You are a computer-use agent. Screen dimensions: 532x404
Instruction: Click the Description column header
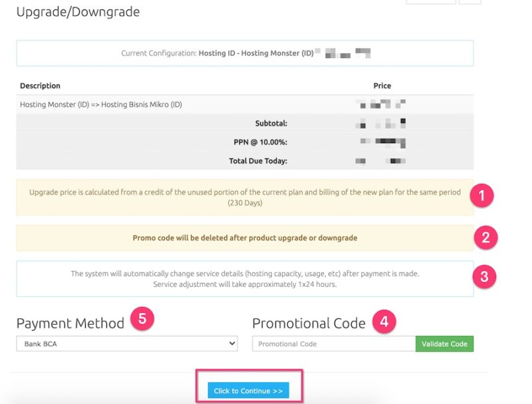pyautogui.click(x=40, y=86)
